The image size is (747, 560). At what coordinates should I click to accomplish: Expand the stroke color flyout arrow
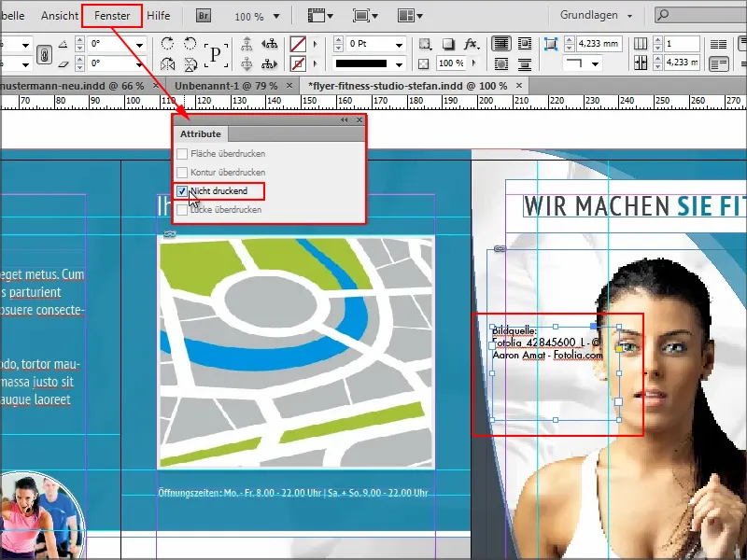coord(315,63)
